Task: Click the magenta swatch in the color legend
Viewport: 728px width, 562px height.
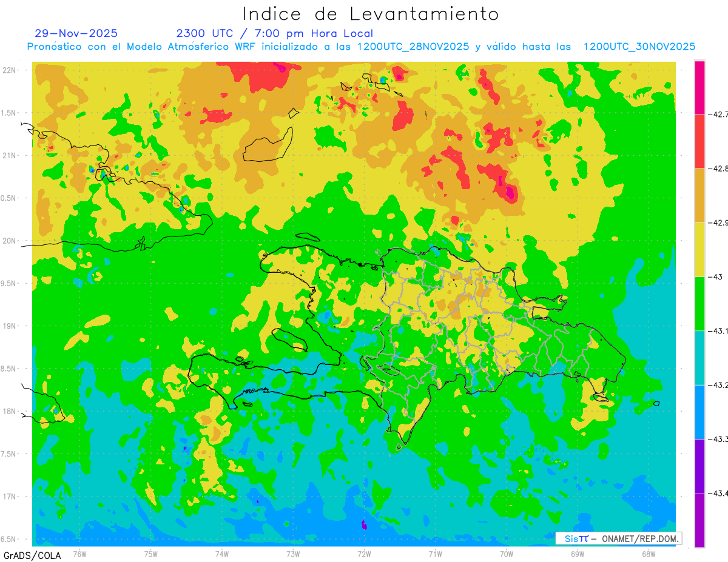Action: (x=699, y=87)
